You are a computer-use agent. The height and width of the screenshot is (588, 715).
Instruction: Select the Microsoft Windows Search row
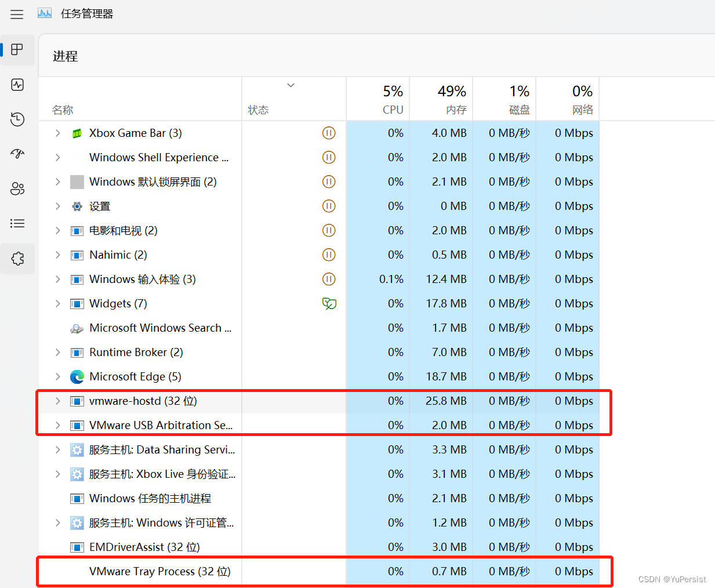(x=319, y=328)
